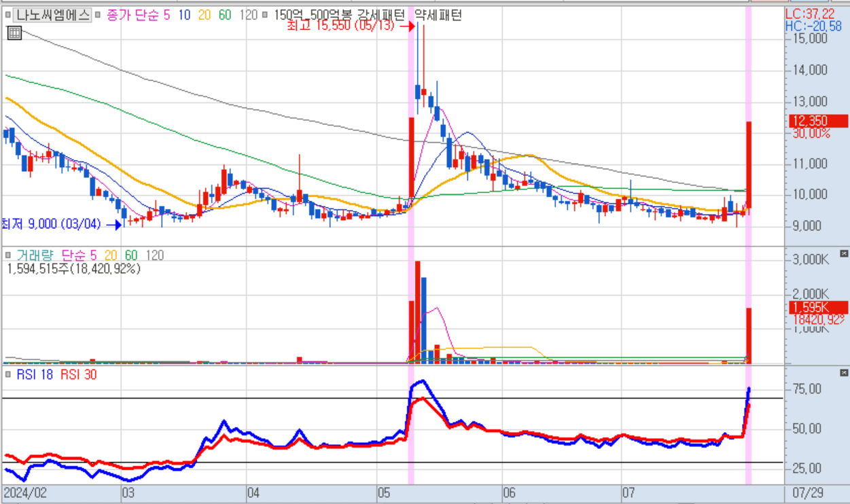The image size is (850, 504).
Task: Select the volume green 60 average label
Action: pos(130,255)
